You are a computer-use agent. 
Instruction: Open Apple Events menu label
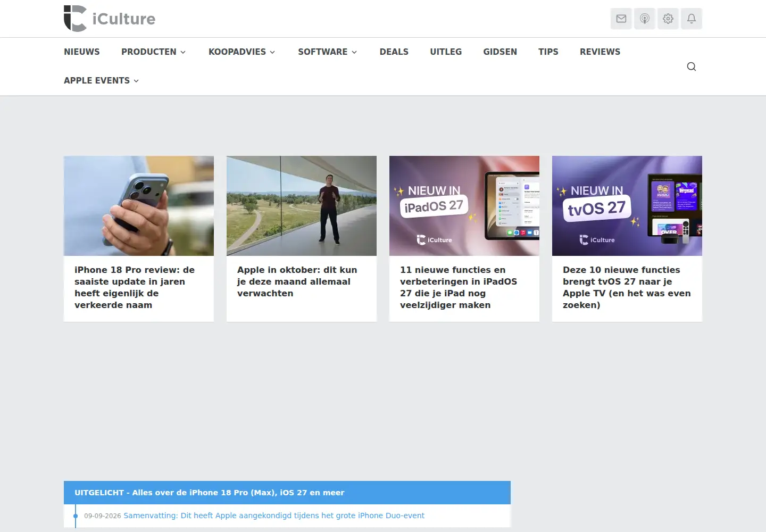point(97,80)
